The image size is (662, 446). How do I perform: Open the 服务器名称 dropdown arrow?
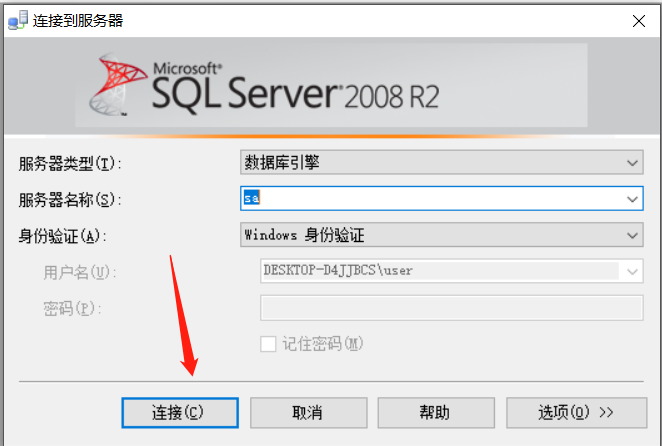point(632,199)
